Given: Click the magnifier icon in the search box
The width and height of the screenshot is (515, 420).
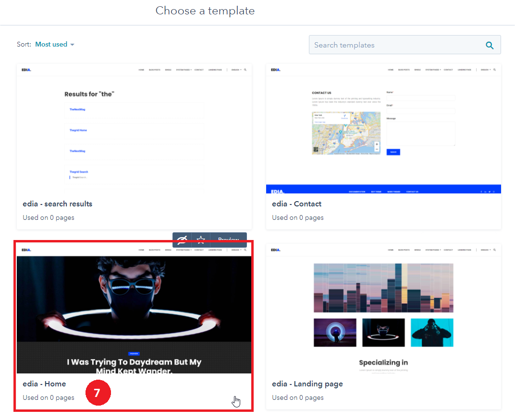Looking at the screenshot, I should coord(490,45).
